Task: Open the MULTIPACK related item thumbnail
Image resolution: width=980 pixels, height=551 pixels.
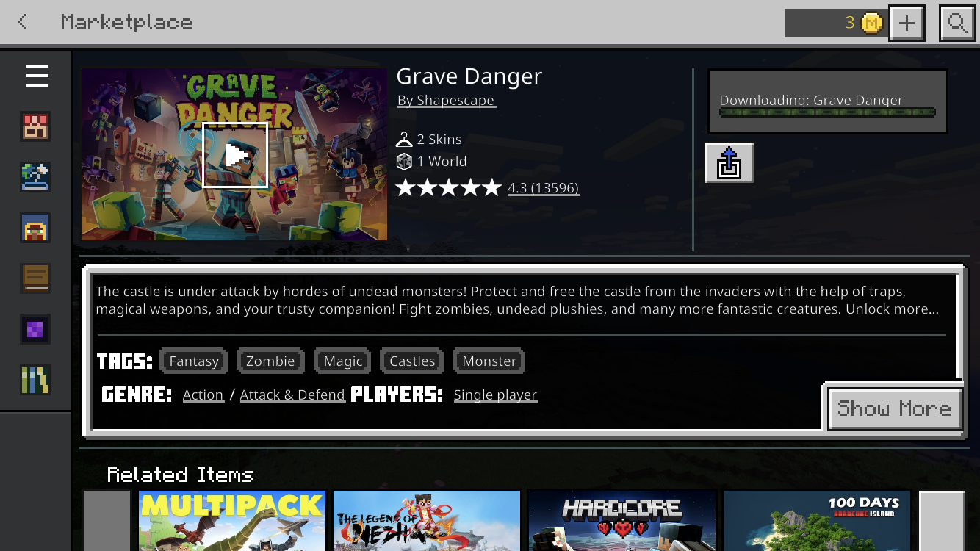Action: pyautogui.click(x=232, y=521)
